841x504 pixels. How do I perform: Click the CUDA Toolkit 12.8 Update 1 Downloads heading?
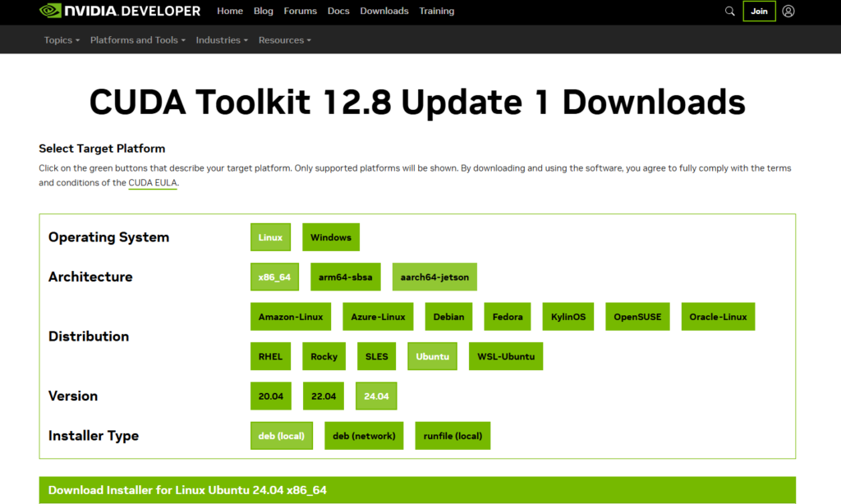(417, 102)
